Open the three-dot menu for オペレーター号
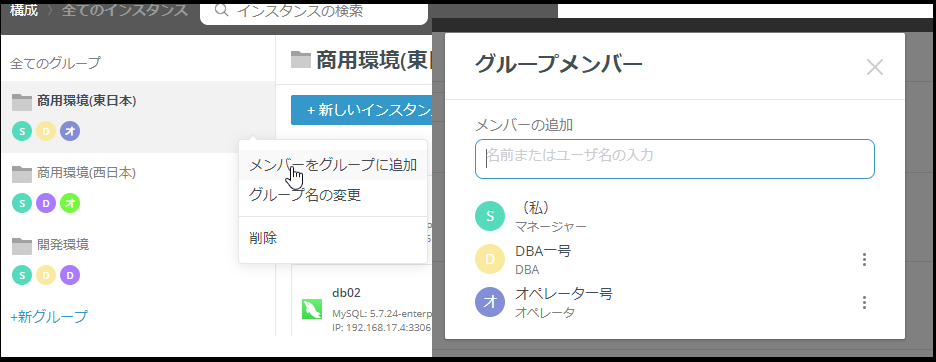 [864, 302]
